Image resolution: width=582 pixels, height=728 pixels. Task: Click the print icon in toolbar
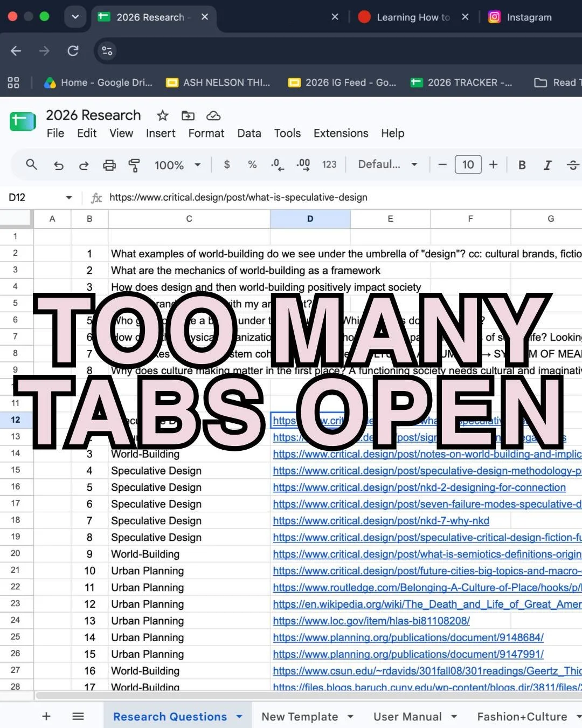(109, 165)
